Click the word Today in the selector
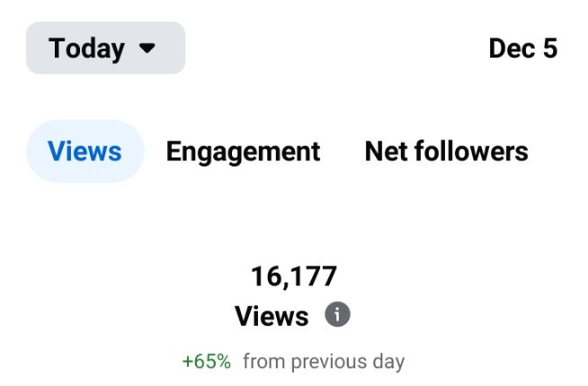The height and width of the screenshot is (386, 588). point(86,48)
